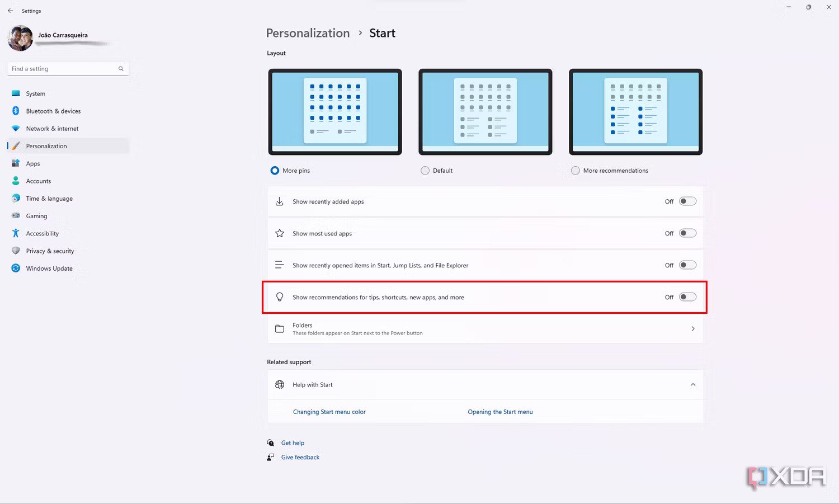Image resolution: width=839 pixels, height=504 pixels.
Task: Choose the More pins layout thumbnail
Action: pos(335,112)
